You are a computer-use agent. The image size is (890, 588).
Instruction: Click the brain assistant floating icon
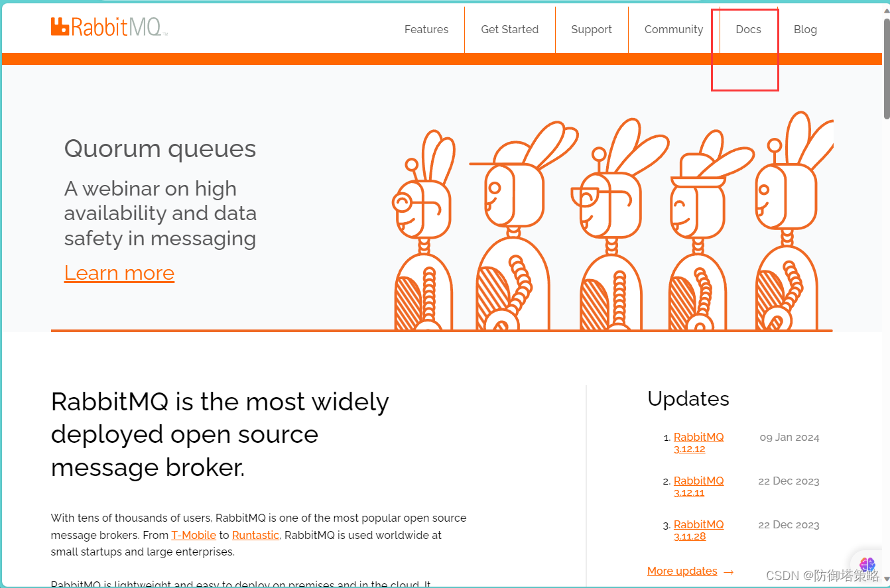867,565
